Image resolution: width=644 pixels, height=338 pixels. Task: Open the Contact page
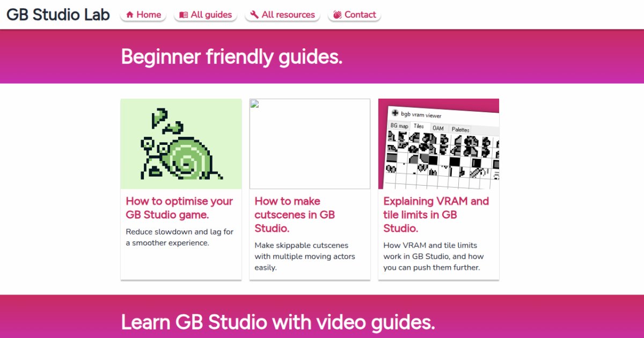pyautogui.click(x=354, y=15)
